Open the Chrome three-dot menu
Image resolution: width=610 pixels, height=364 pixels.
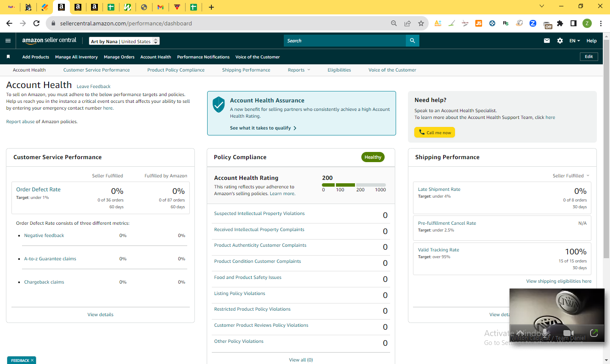pos(601,23)
